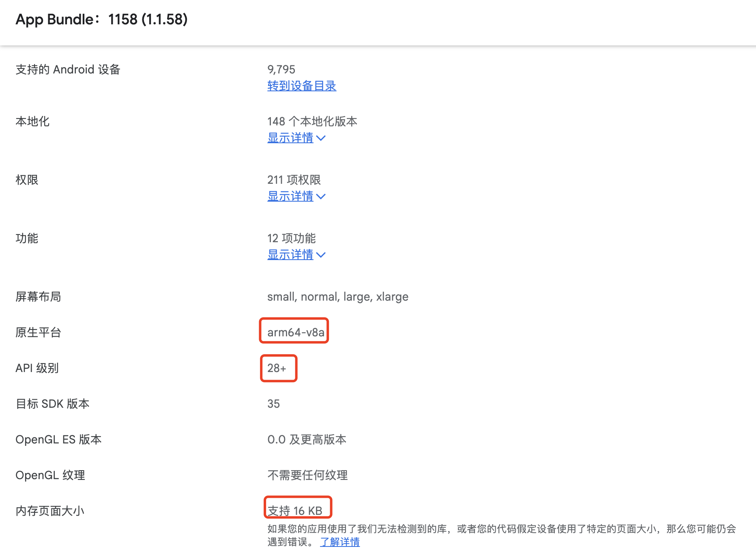
Task: Expand 权限 details with the chevron arrow
Action: click(321, 196)
